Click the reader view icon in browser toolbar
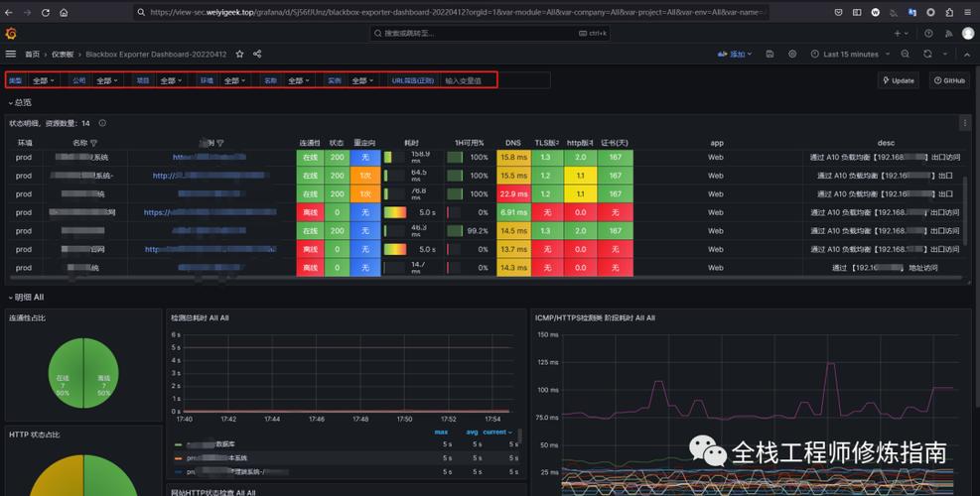980x496 pixels. pyautogui.click(x=857, y=13)
